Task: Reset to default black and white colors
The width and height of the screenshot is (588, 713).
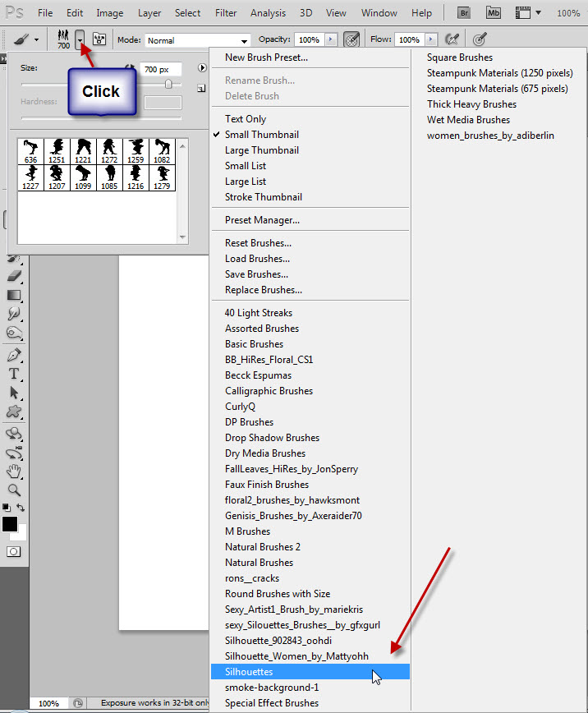Action: 7,508
